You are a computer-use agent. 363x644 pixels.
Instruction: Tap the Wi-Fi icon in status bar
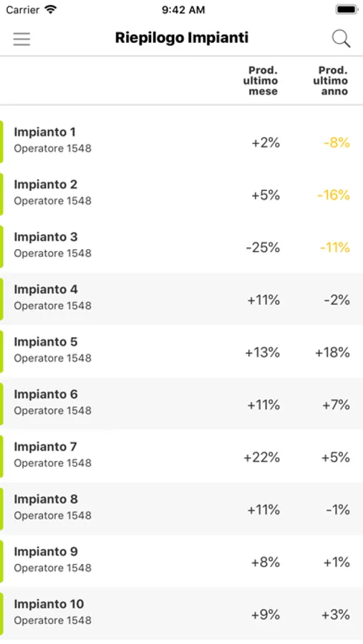tap(51, 9)
